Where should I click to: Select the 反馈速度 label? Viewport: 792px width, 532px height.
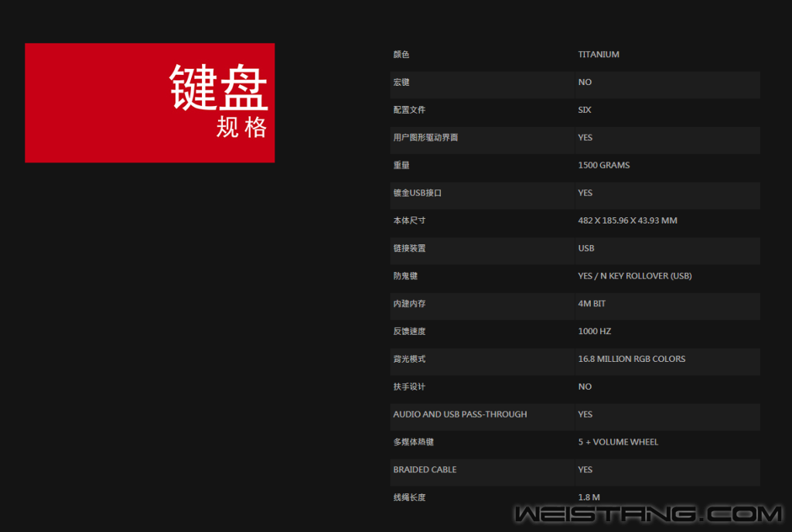409,332
